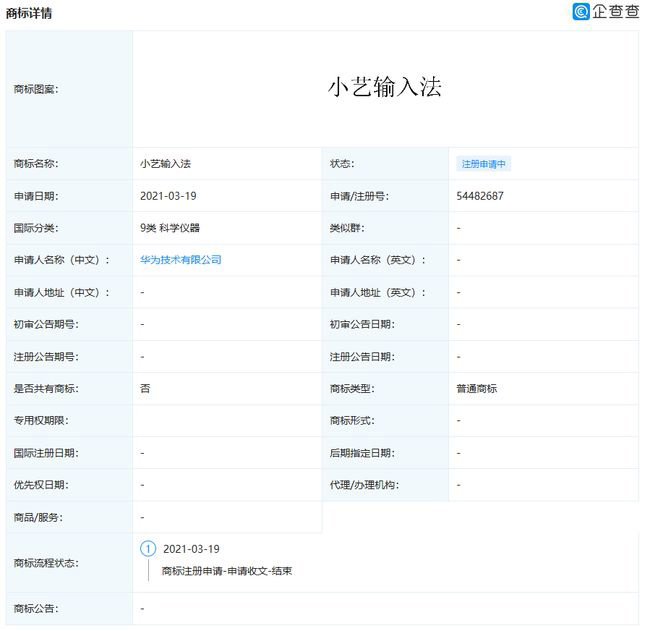Click the 申请人名称（英文） label
The height and width of the screenshot is (631, 650).
pyautogui.click(x=378, y=260)
